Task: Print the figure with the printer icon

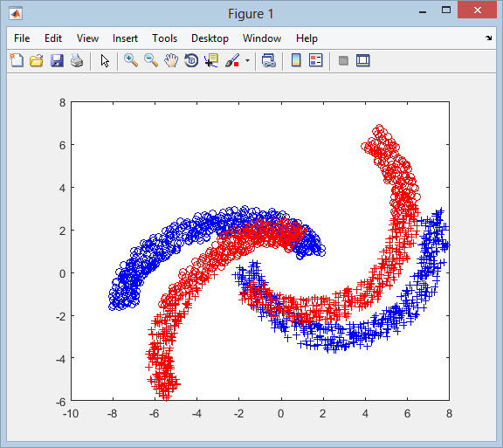Action: [77, 60]
